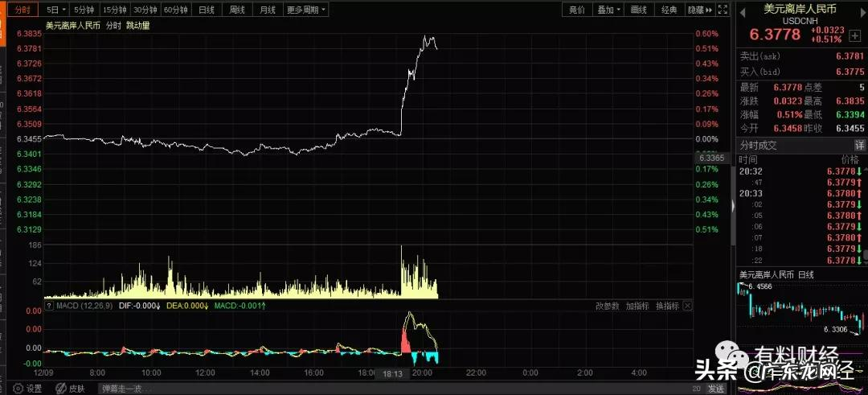868x395 pixels.
Task: Focus the 弹幕走一波 comment input field
Action: (395, 389)
